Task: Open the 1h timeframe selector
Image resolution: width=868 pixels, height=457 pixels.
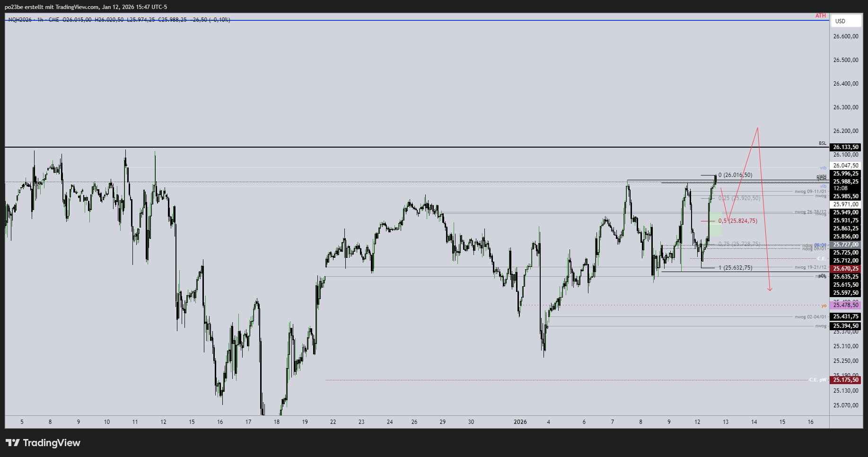Action: pos(40,20)
